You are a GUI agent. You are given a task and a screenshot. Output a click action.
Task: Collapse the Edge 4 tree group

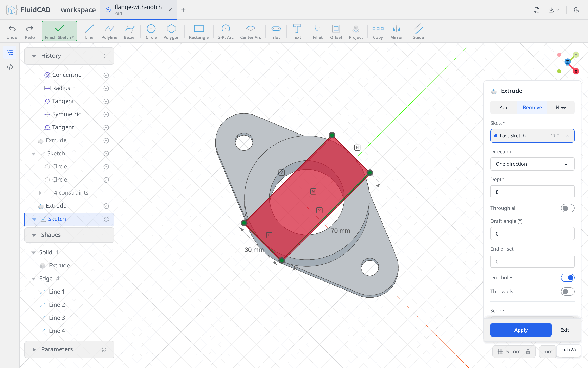(x=33, y=279)
